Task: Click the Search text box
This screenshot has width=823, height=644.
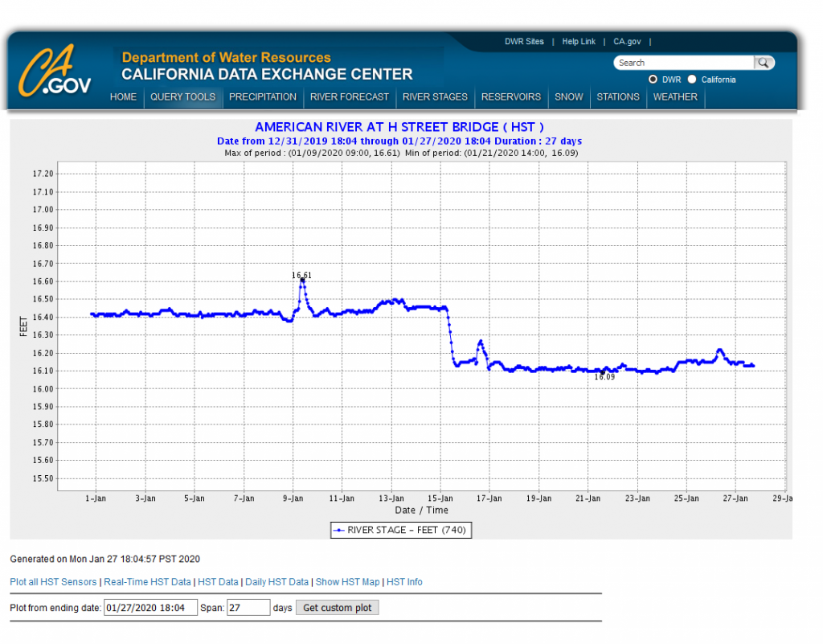Action: [683, 63]
